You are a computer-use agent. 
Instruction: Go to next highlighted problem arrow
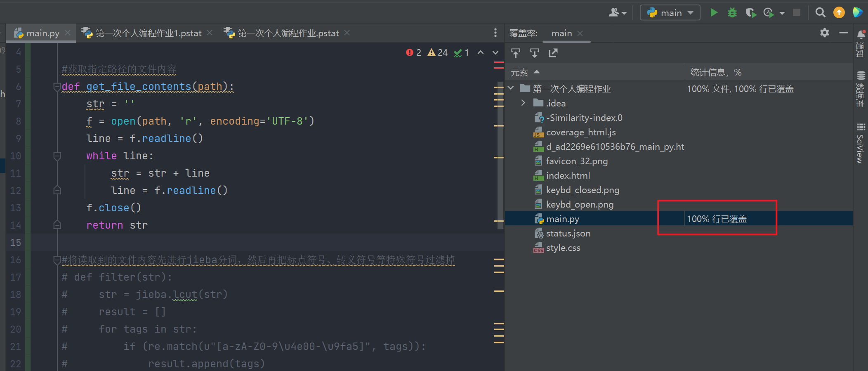pyautogui.click(x=495, y=52)
